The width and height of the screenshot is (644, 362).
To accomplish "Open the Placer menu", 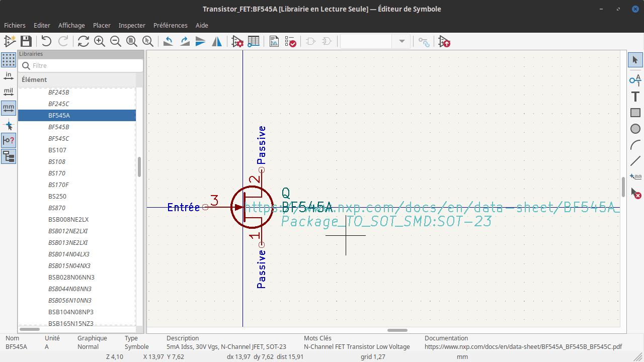I will [x=102, y=25].
